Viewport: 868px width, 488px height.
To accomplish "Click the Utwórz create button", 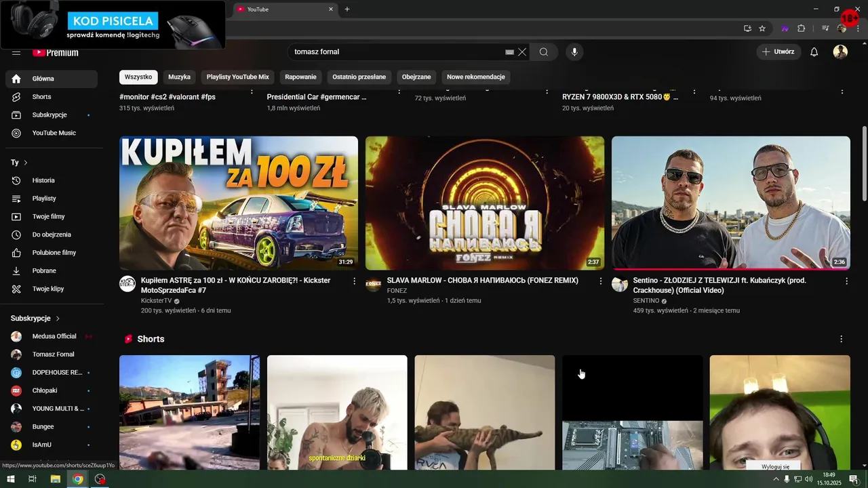I will click(x=778, y=52).
